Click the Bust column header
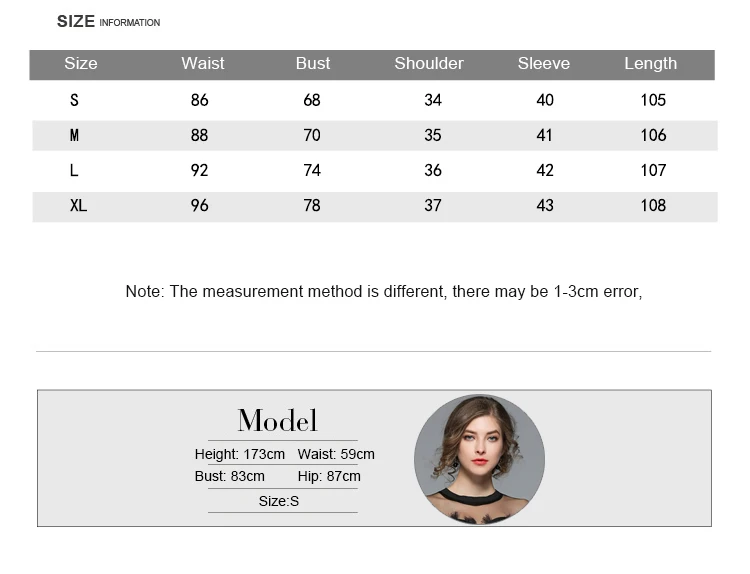750x574 pixels. pos(313,63)
